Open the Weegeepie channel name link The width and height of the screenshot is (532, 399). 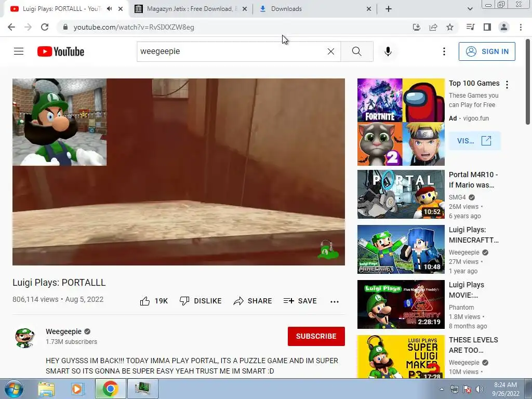64,331
